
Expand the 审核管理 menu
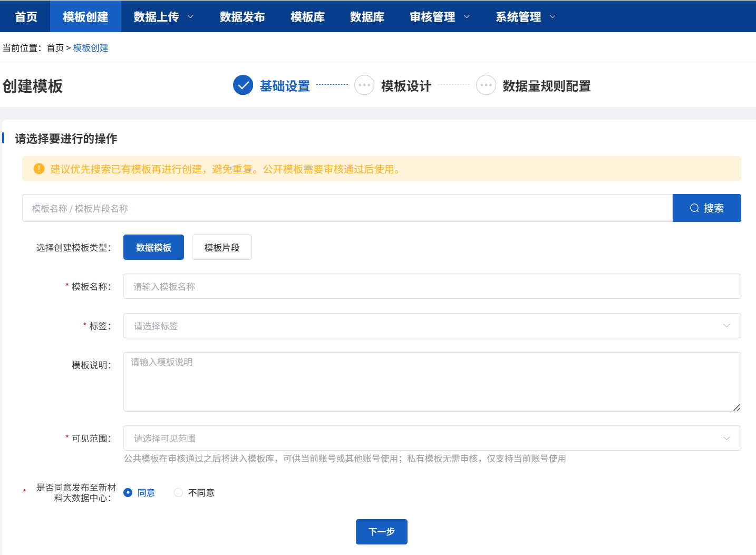pos(439,17)
